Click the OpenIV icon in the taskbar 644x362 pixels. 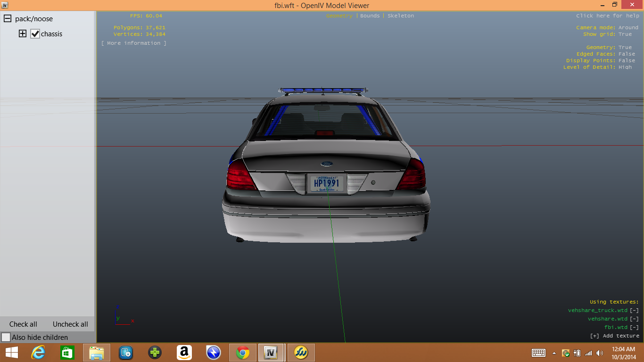271,353
